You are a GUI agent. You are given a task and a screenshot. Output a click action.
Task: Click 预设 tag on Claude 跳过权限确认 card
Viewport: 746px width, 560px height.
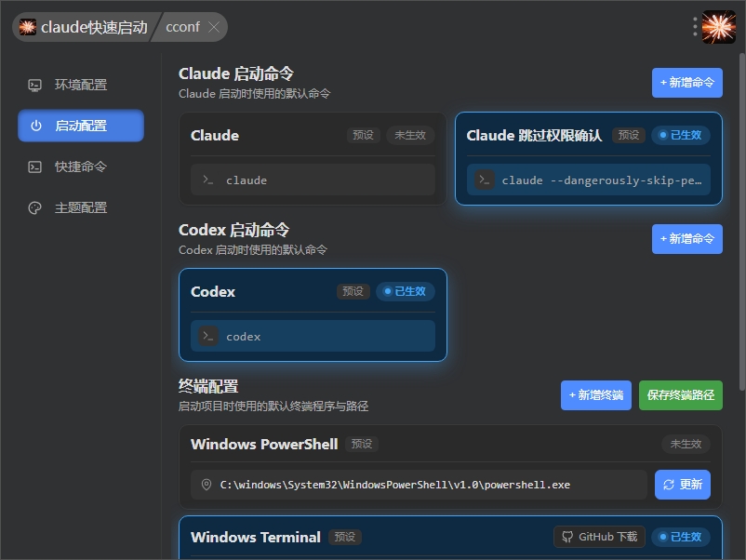point(629,135)
